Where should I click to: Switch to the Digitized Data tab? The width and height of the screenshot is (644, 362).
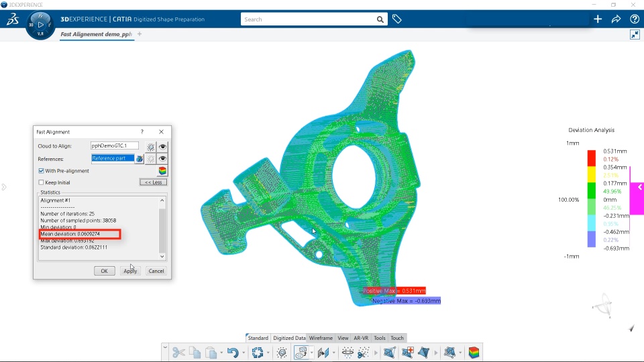[x=289, y=338]
